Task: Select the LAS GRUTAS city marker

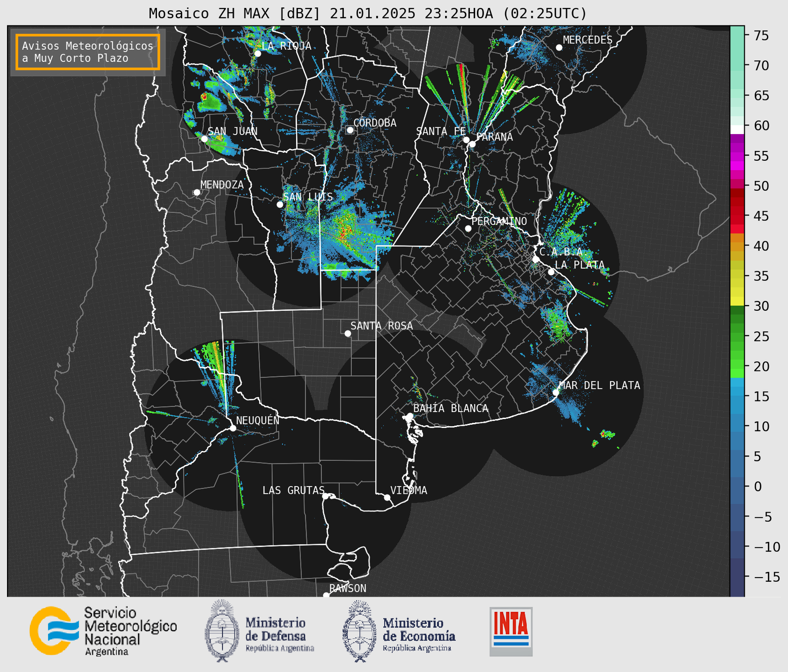Action: pyautogui.click(x=326, y=496)
